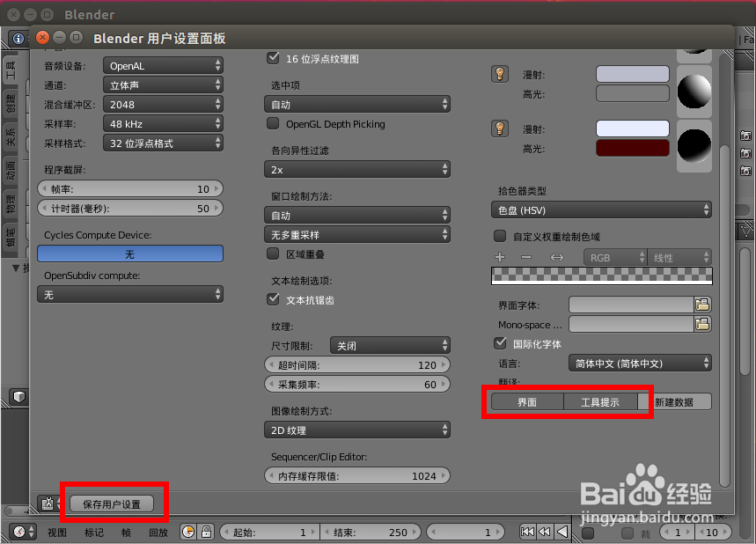Click the first preview lamp icon
Viewport: 756px width, 544px height.
point(499,74)
